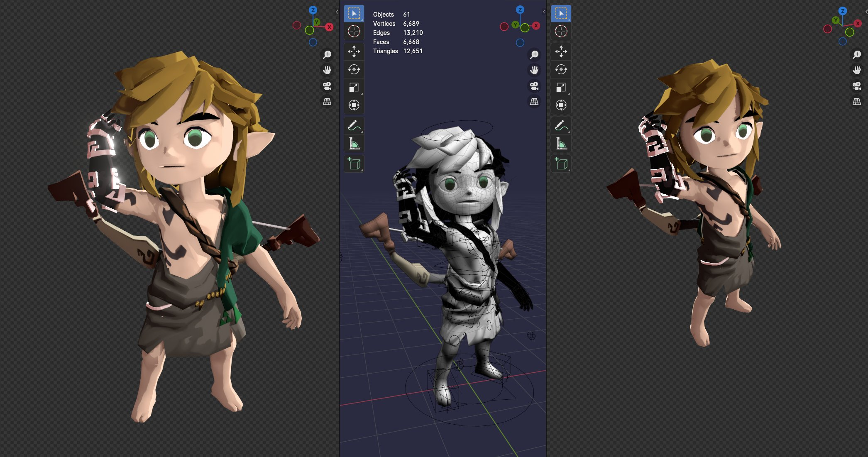Click the zoom magnifier in left viewport
The height and width of the screenshot is (457, 868).
coord(327,54)
